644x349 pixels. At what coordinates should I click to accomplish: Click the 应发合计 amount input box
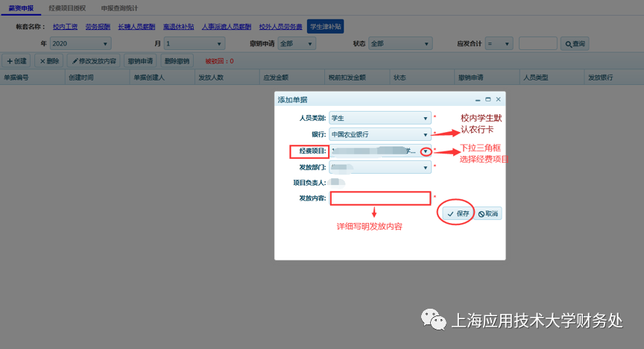click(x=538, y=43)
